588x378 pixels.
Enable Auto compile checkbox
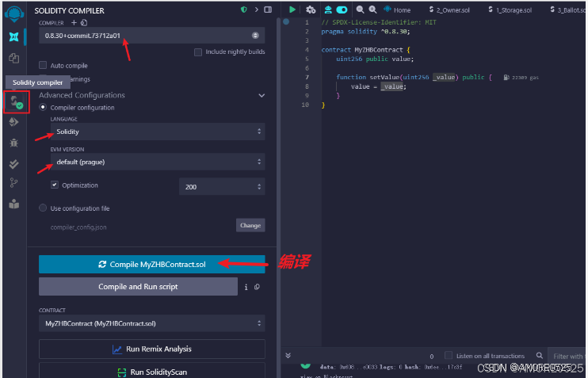[43, 65]
